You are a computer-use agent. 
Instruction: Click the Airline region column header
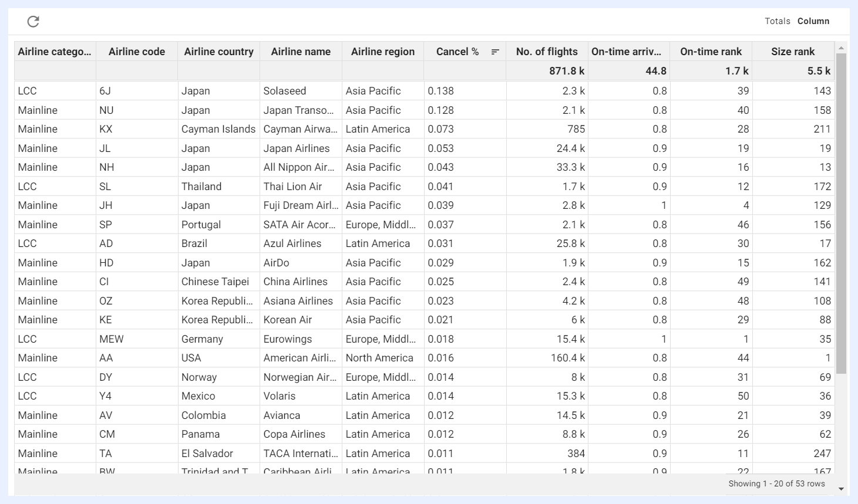point(383,52)
